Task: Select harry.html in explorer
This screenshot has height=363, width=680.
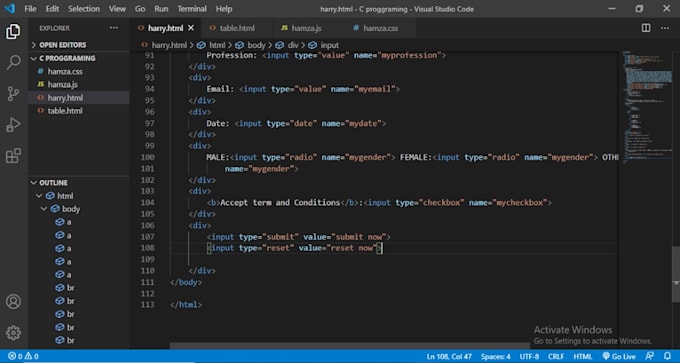Action: [x=65, y=98]
